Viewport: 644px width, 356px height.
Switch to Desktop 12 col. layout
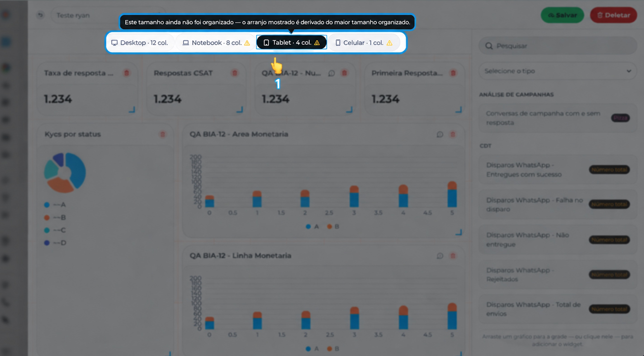pos(140,43)
